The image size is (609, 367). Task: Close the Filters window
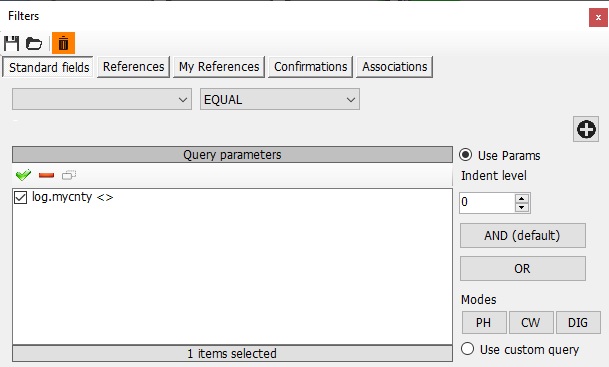click(598, 17)
